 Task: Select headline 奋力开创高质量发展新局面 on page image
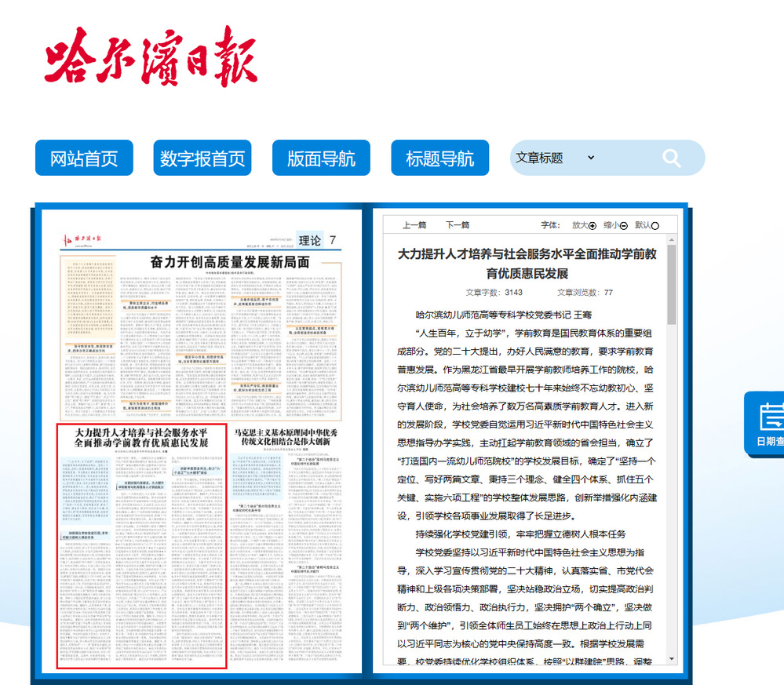pyautogui.click(x=229, y=262)
